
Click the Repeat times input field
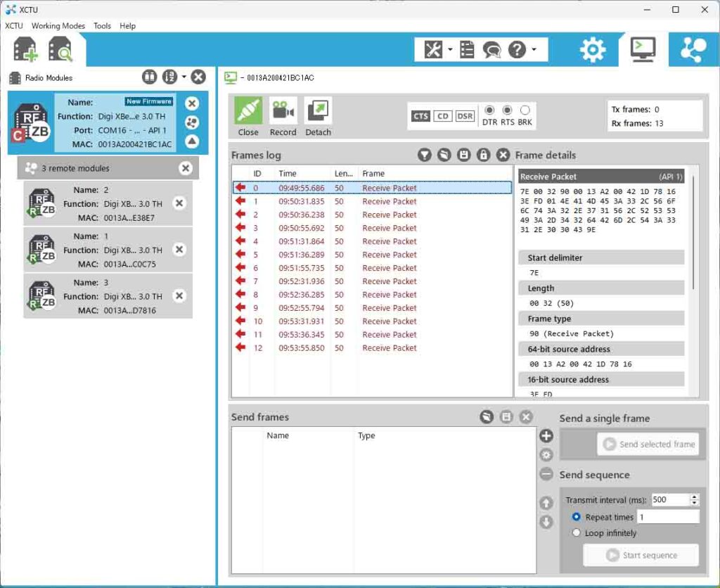click(668, 517)
